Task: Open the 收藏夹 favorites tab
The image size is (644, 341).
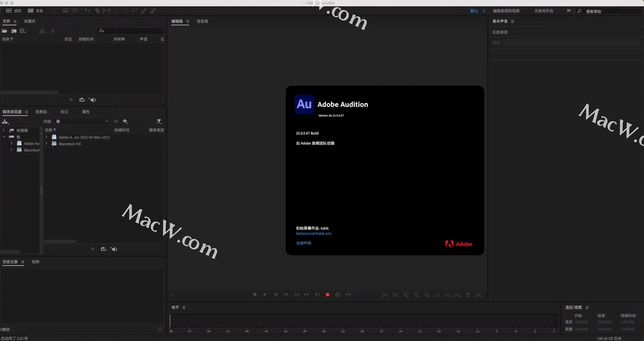Action: click(x=30, y=21)
